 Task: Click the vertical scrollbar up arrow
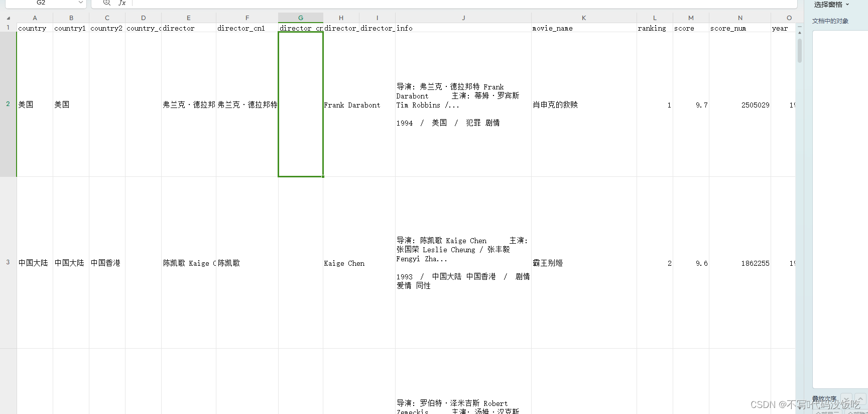(800, 33)
